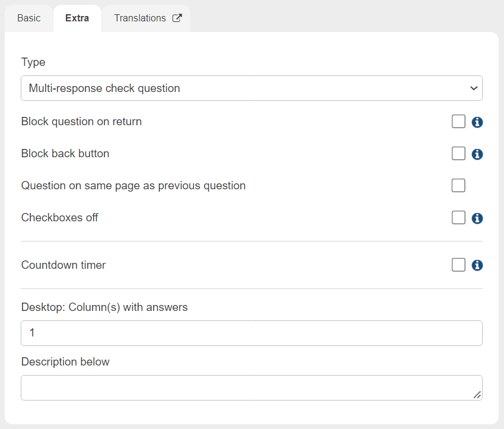Click the Desktop: Column(s) with answers label
504x429 pixels.
[x=104, y=307]
